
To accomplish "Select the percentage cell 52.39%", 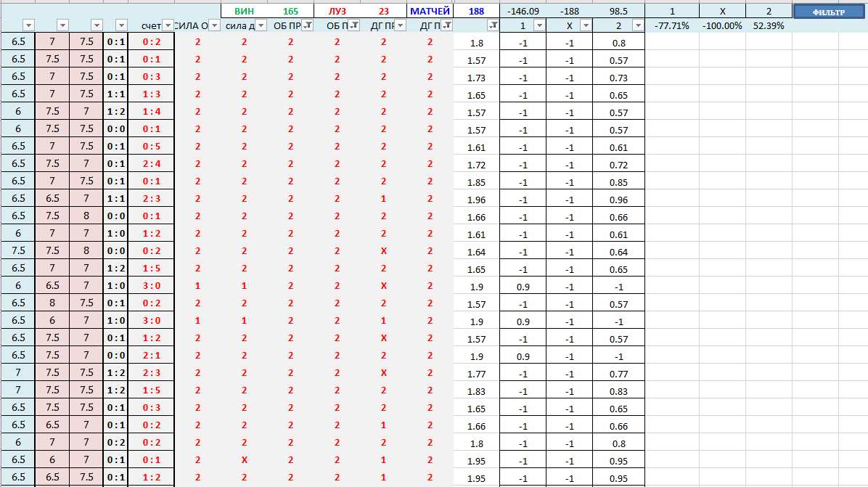I will [769, 26].
